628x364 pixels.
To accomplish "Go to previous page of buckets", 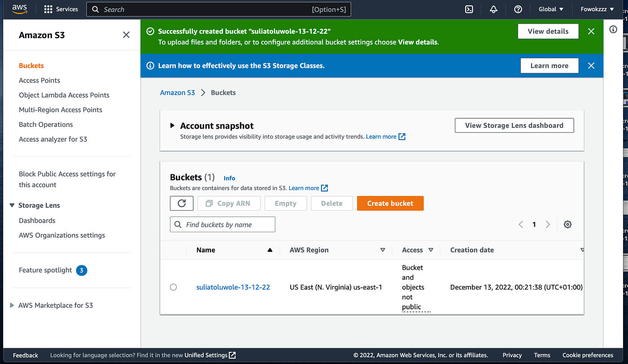I will [521, 225].
